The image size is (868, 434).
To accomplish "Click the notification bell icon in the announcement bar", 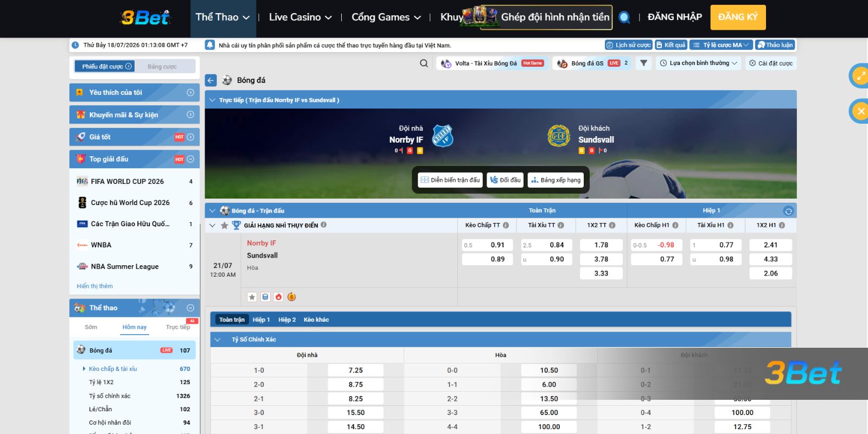I will pyautogui.click(x=210, y=45).
